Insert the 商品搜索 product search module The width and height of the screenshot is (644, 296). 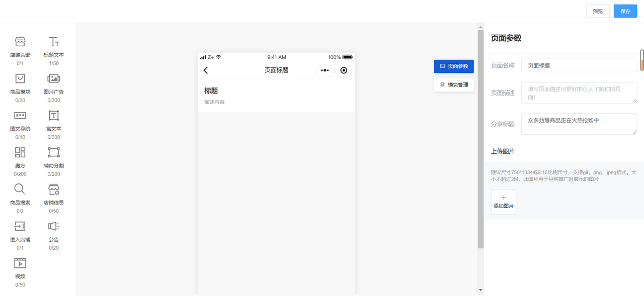pos(20,199)
